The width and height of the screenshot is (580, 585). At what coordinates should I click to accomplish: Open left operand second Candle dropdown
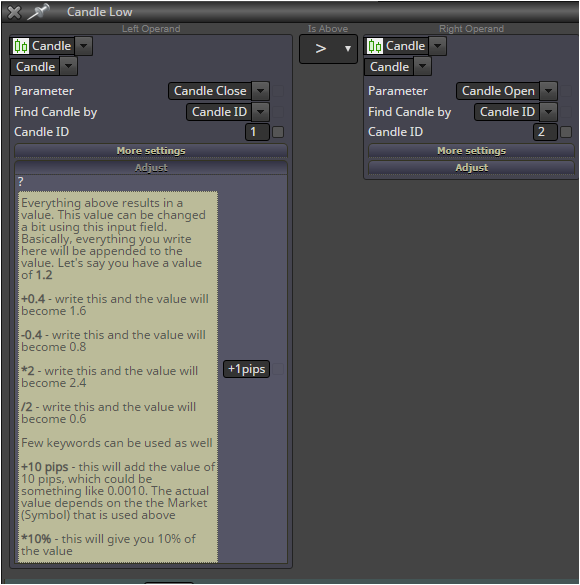coord(69,66)
